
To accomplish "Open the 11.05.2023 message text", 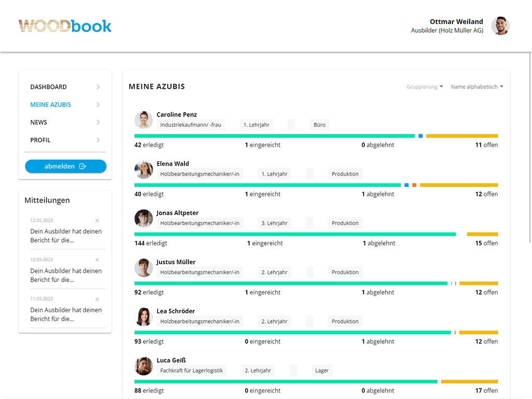I will point(66,314).
